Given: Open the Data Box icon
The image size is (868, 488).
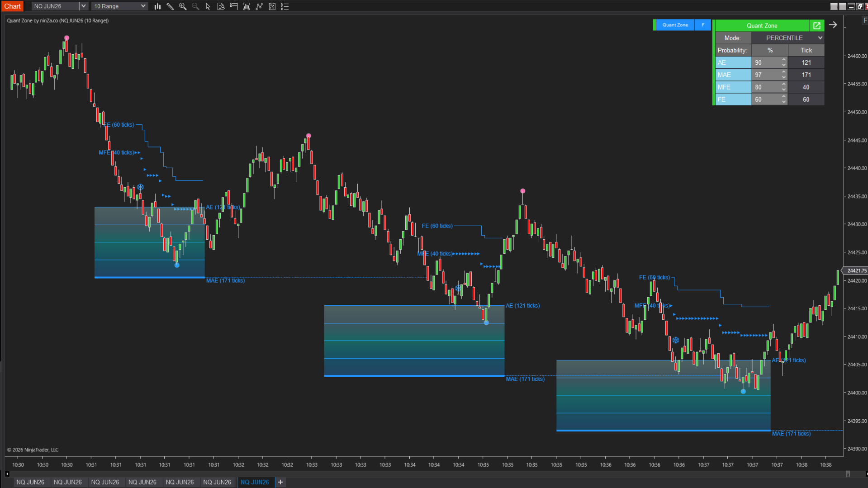Looking at the screenshot, I should [x=221, y=6].
